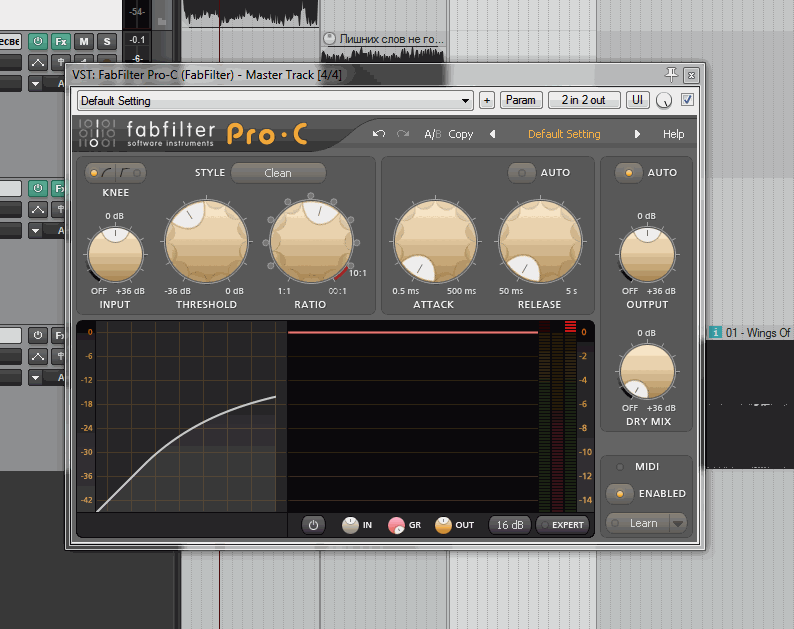794x629 pixels.
Task: Click the power button of third REAPER track
Action: click(37, 335)
